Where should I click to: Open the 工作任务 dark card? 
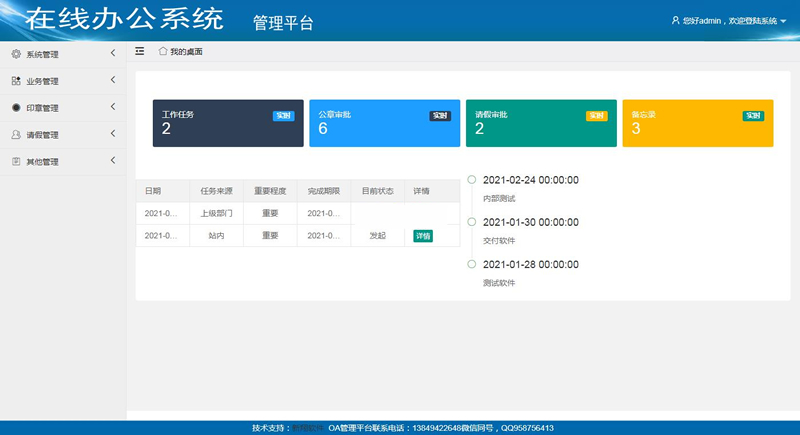[x=228, y=123]
